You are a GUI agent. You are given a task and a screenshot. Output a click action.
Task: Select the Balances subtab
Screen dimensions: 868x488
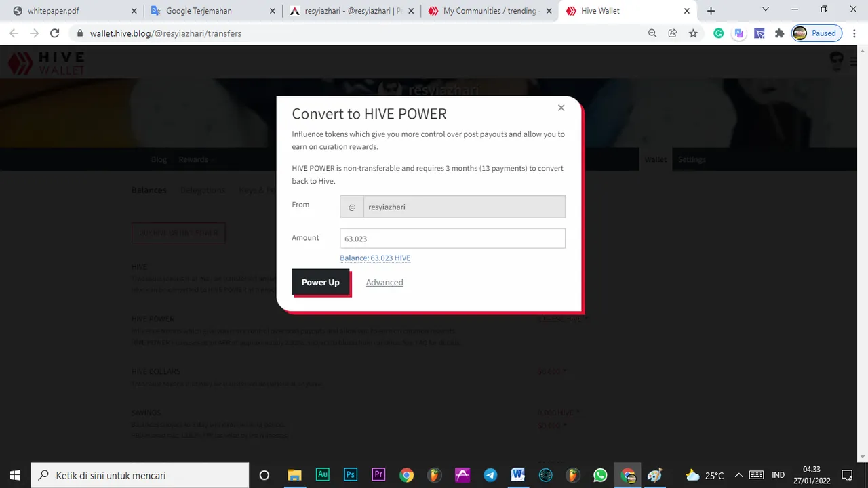pyautogui.click(x=149, y=190)
